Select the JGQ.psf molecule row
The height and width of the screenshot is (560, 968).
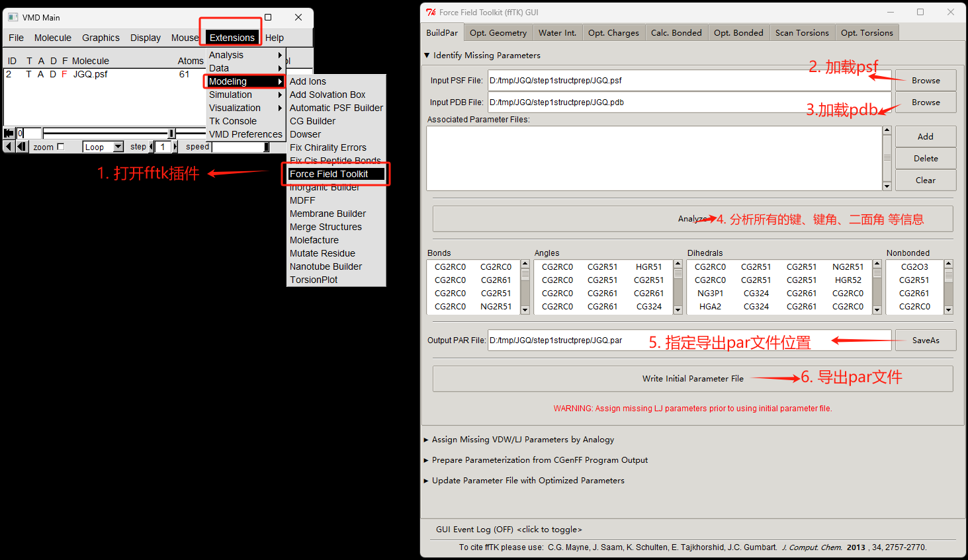click(105, 74)
